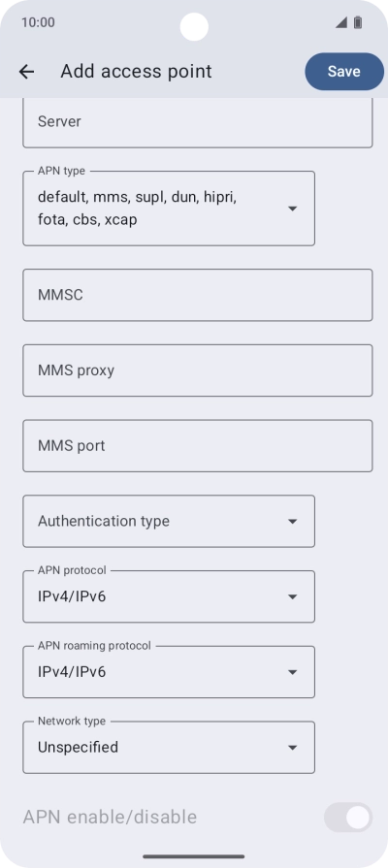Focus the MMSC input field
The height and width of the screenshot is (868, 388).
coord(198,295)
